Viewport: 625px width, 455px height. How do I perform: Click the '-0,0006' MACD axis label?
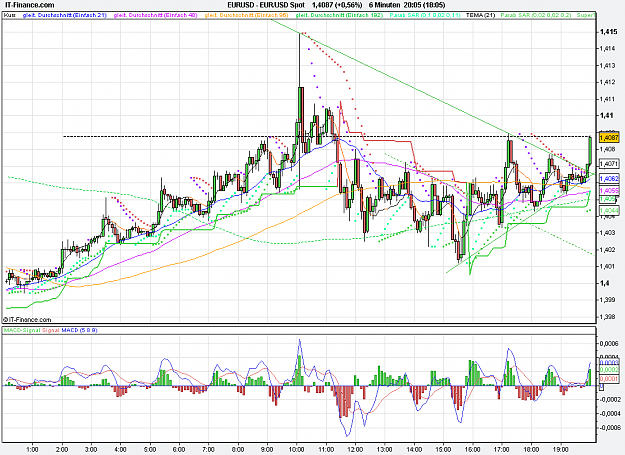tap(609, 428)
